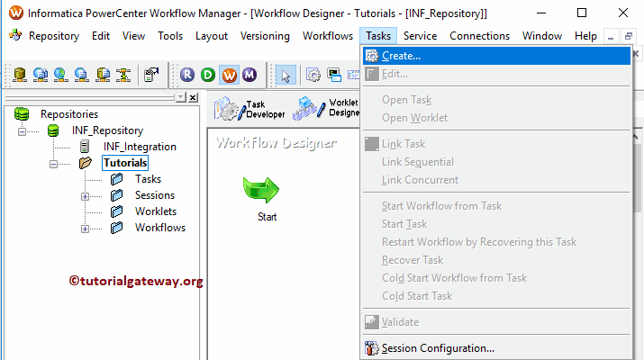Screen dimensions: 644x360
Task: Click the folder icon beside Workflows node
Action: [x=117, y=228]
